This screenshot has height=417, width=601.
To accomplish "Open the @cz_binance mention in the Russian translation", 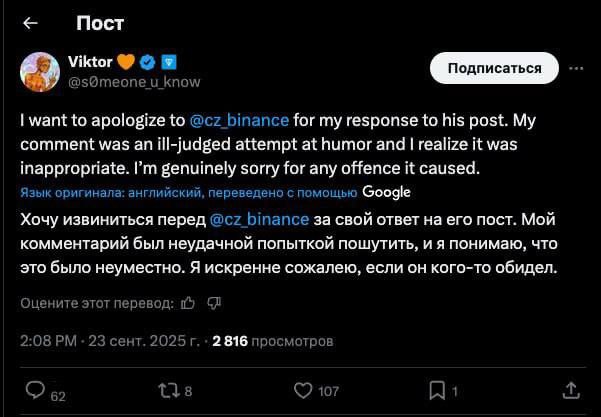I will click(262, 218).
